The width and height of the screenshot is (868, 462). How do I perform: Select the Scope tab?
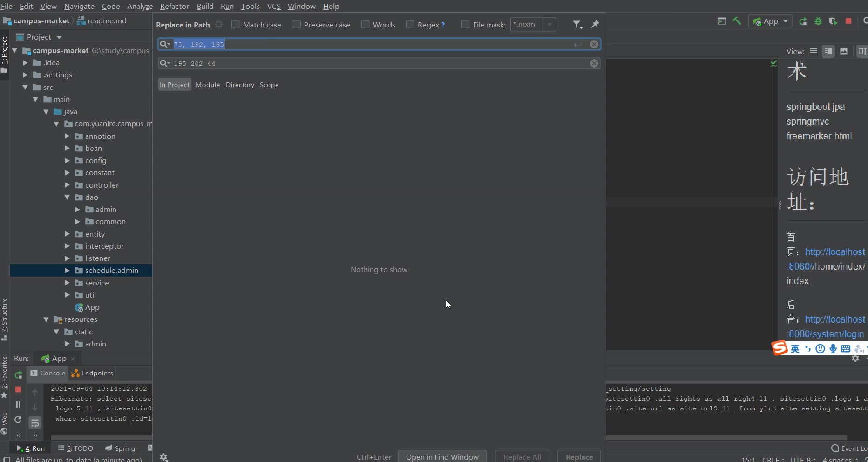(x=269, y=85)
